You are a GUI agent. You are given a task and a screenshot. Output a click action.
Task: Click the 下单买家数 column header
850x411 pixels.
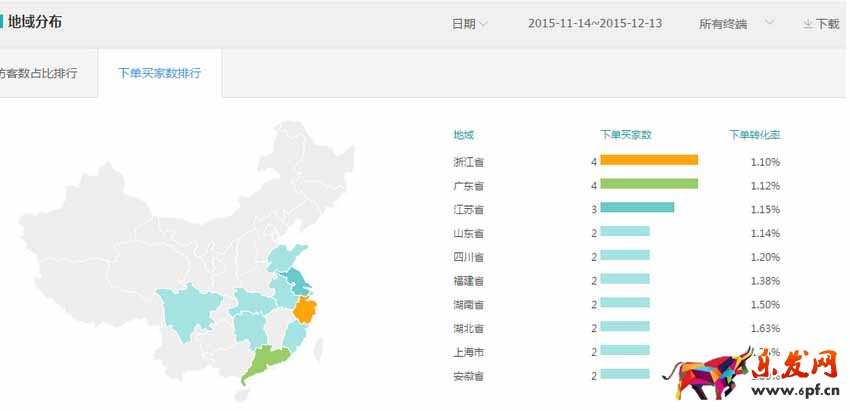[x=625, y=135]
